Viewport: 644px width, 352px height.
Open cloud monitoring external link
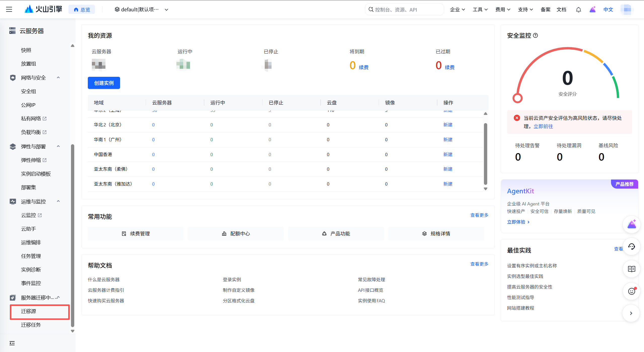pyautogui.click(x=40, y=215)
